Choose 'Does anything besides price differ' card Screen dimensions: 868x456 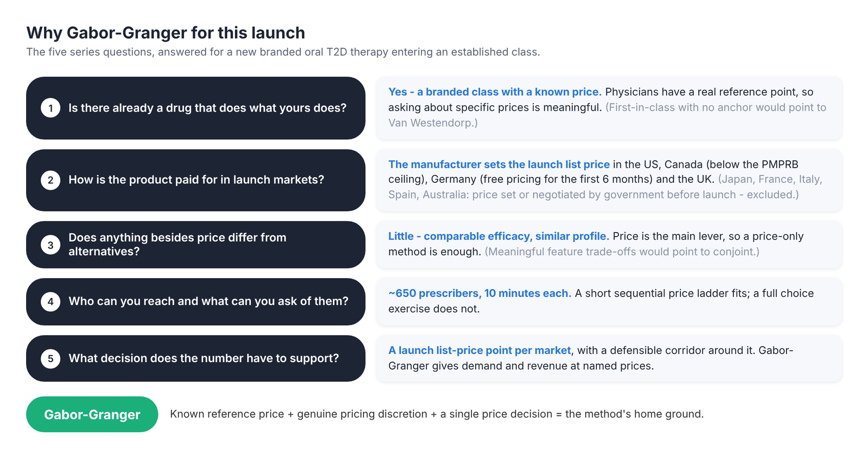point(196,245)
